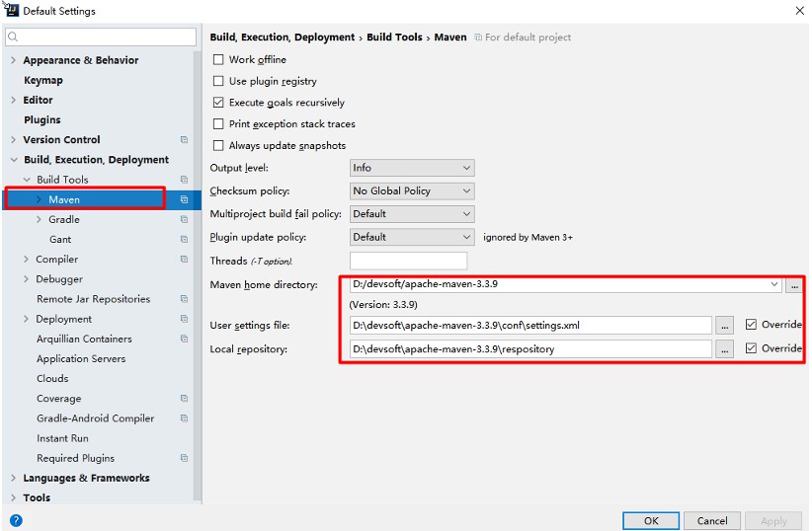Click the IntelliJ icon in title bar
This screenshot has height=531, width=812.
(11, 9)
